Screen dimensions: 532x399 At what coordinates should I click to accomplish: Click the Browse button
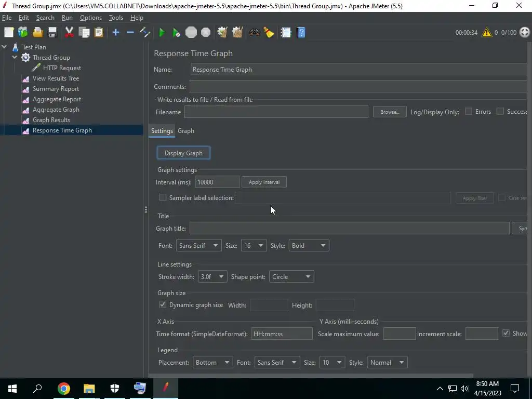(390, 112)
